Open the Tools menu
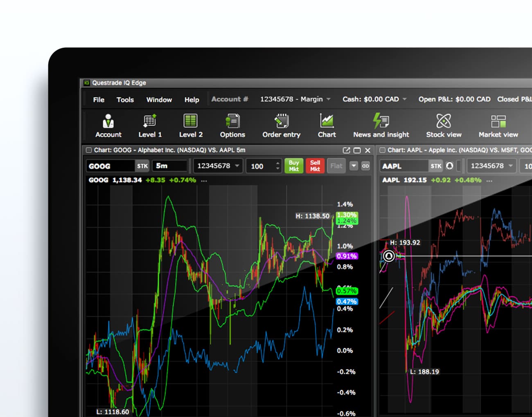Image resolution: width=532 pixels, height=417 pixels. 125,99
